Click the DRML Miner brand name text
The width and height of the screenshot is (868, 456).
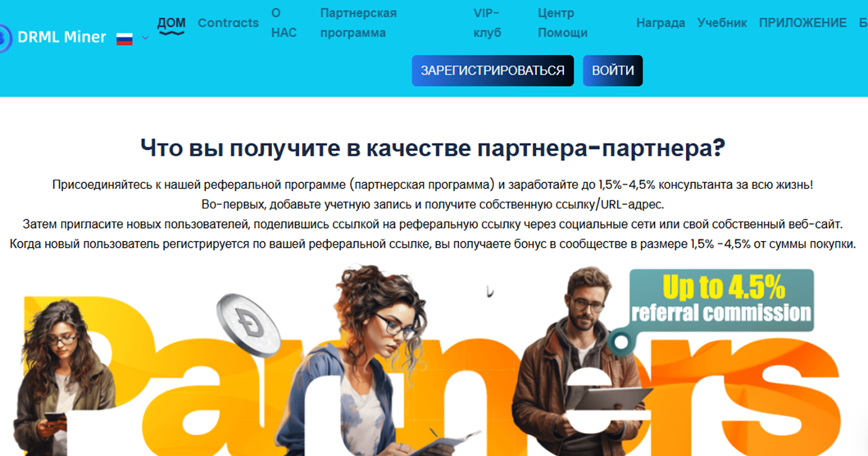tap(62, 37)
